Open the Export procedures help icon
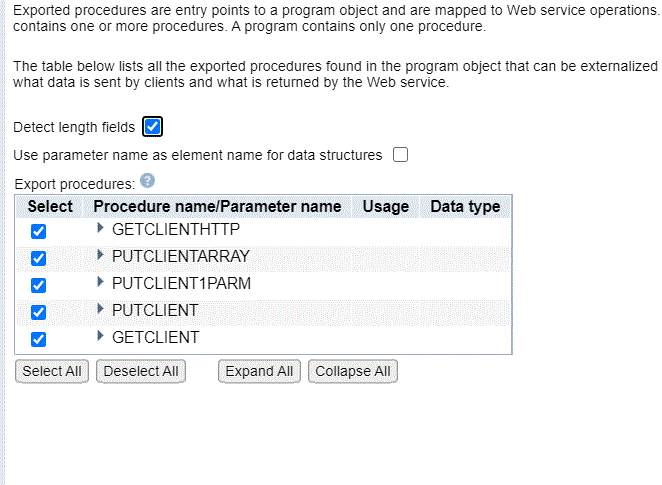The width and height of the screenshot is (662, 485). coord(147,181)
